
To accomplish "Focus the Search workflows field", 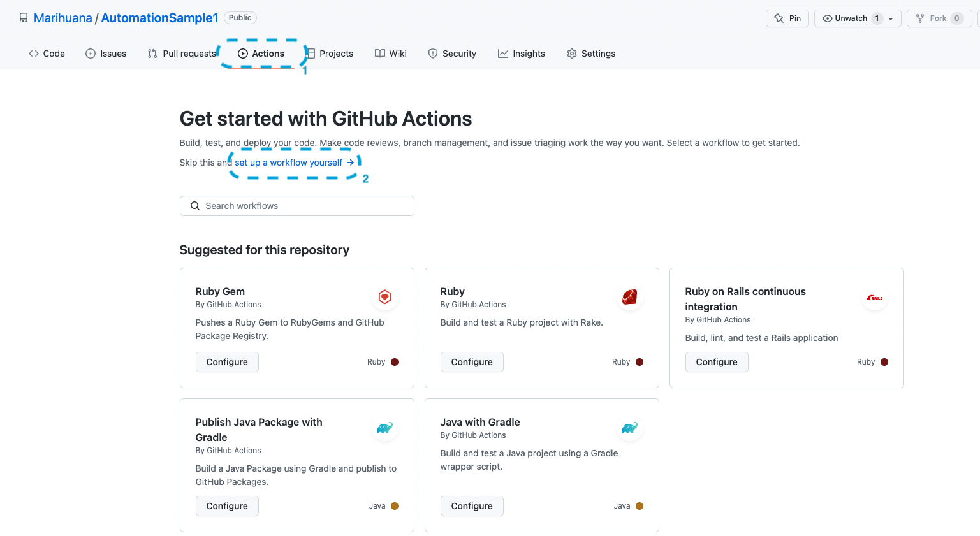I will 297,206.
